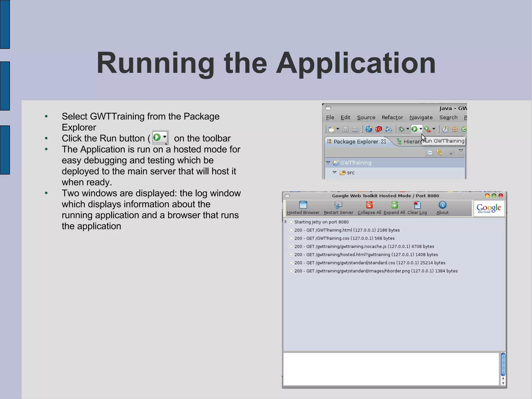Click the Expand All icon in Hosted Mode
The image size is (532, 399).
point(395,205)
